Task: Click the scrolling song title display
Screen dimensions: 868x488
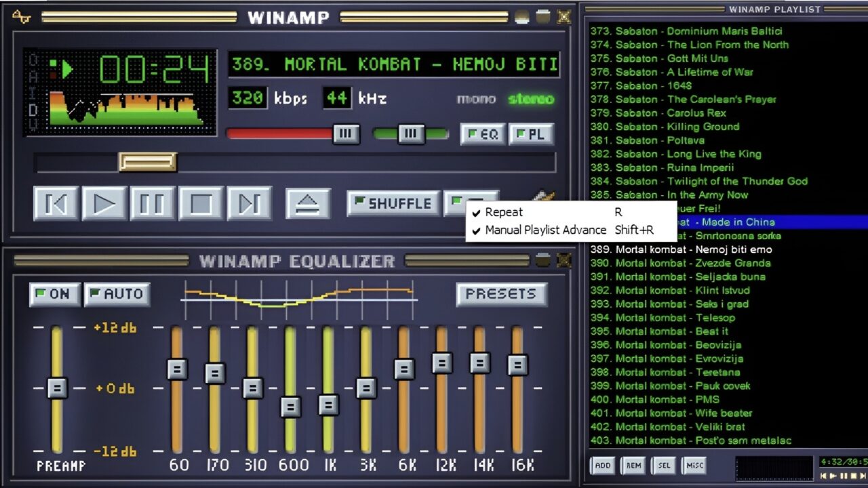Action: click(394, 64)
